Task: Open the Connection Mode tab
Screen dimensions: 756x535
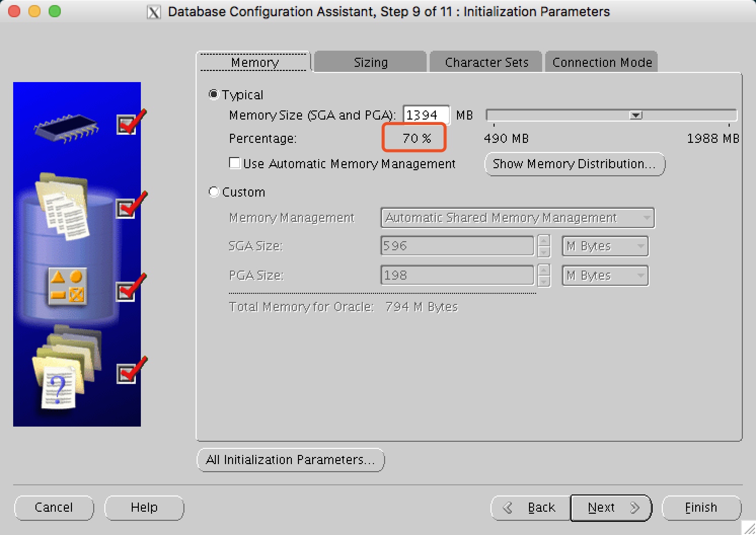Action: pos(602,62)
